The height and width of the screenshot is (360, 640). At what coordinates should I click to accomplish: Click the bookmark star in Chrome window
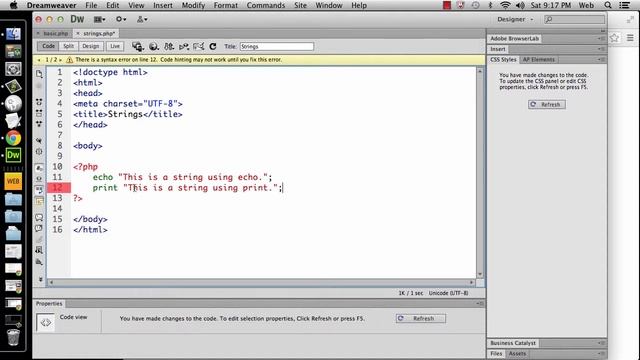click(x=614, y=38)
